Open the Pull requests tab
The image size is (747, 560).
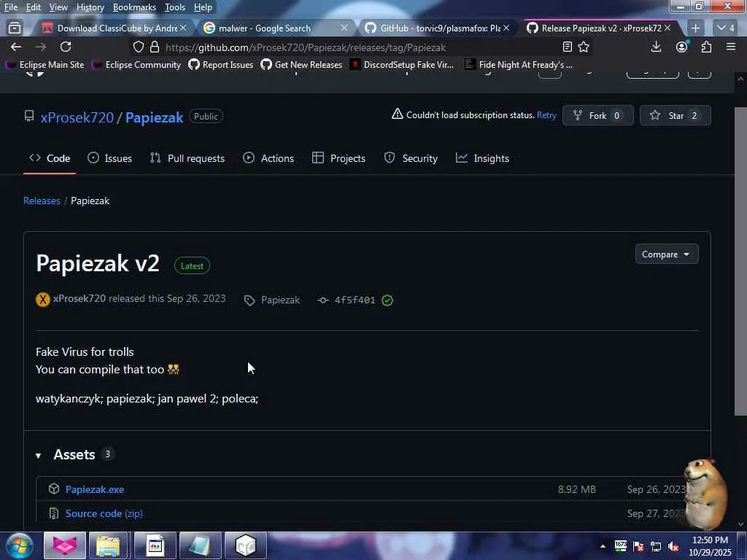187,158
